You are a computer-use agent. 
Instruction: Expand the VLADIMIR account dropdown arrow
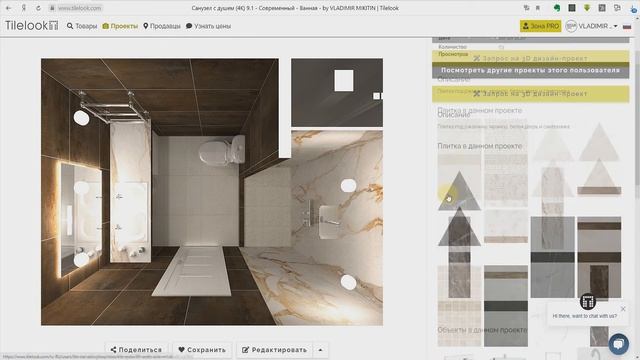click(x=615, y=26)
